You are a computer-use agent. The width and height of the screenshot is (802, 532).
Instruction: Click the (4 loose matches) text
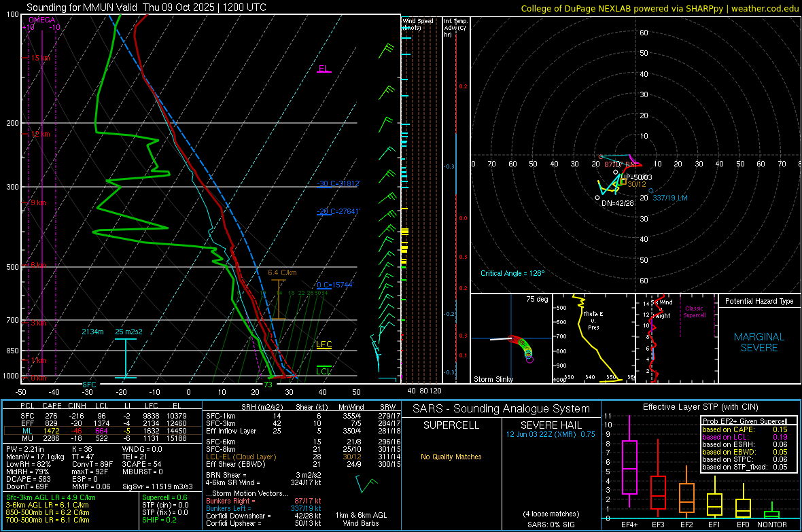(x=551, y=514)
